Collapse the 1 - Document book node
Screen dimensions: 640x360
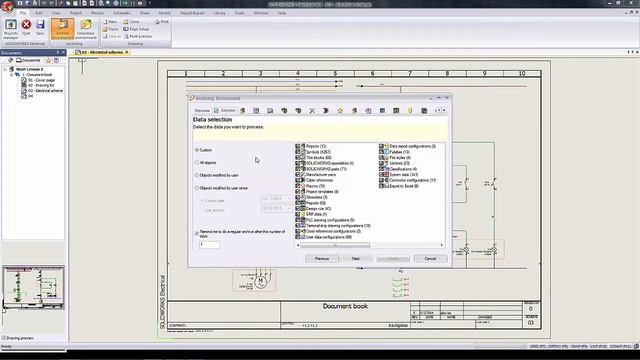pyautogui.click(x=11, y=75)
